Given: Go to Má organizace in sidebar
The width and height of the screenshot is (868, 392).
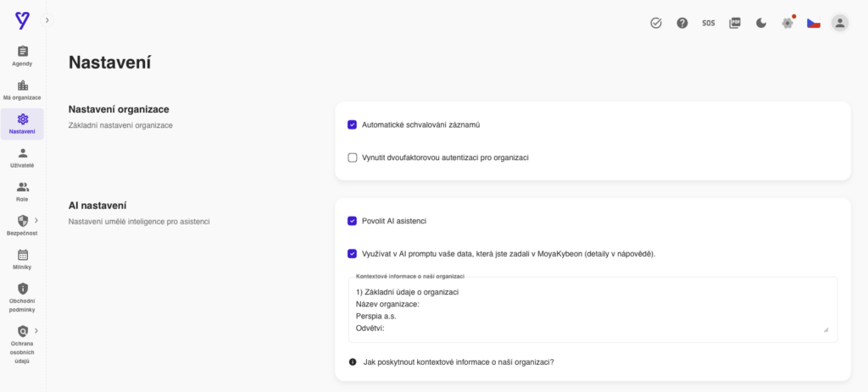Looking at the screenshot, I should (x=22, y=90).
